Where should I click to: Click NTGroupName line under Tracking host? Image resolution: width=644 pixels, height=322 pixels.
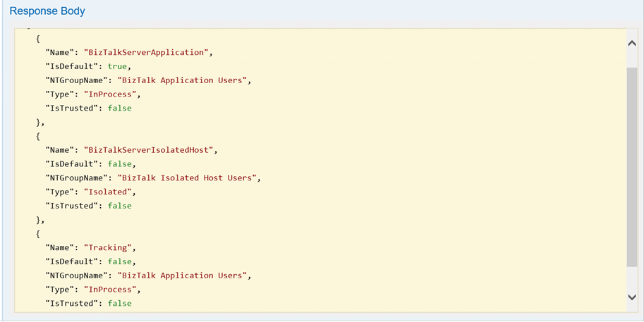[148, 275]
